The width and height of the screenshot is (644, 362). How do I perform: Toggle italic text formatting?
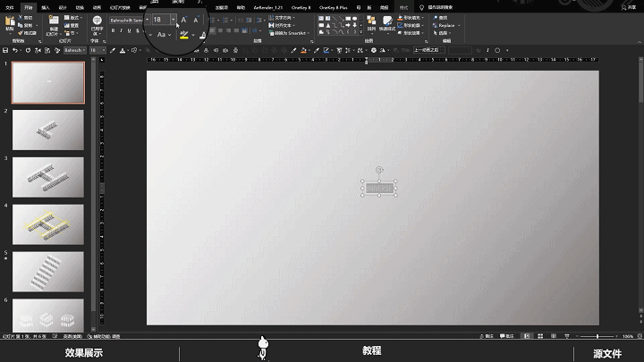click(x=122, y=29)
